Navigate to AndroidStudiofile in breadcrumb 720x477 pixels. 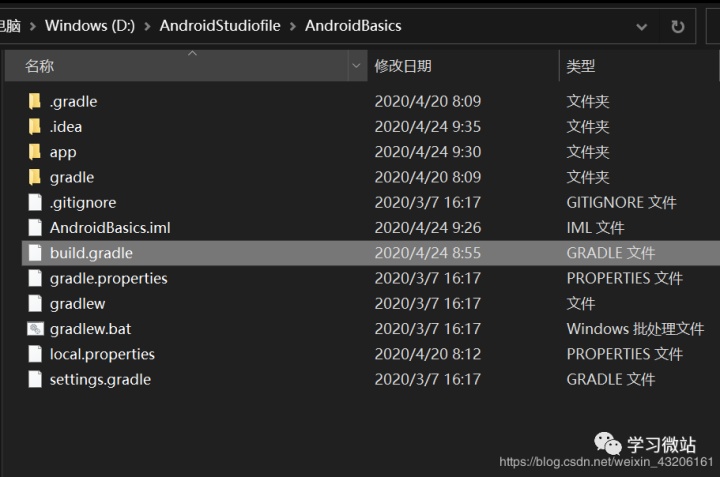[220, 26]
